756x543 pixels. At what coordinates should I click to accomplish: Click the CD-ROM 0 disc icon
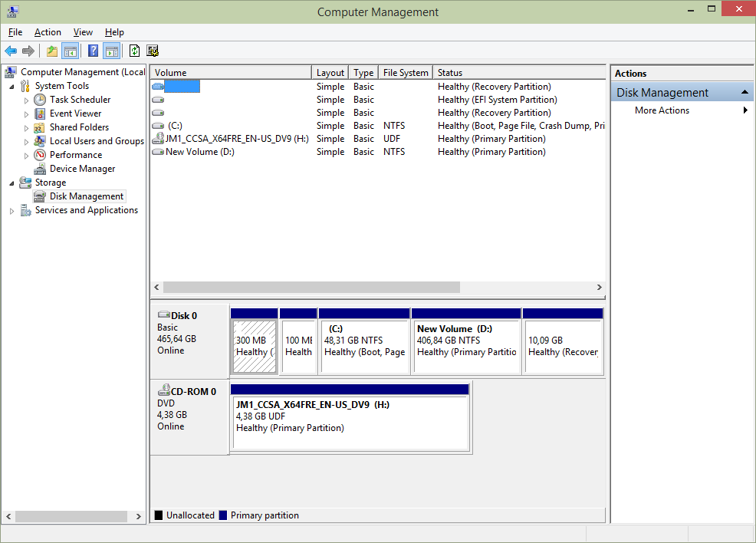(164, 390)
